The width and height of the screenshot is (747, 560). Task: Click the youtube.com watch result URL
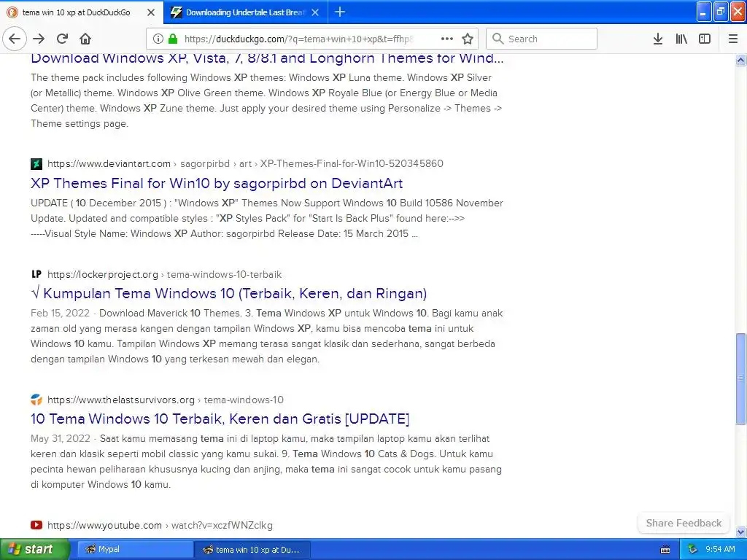160,525
